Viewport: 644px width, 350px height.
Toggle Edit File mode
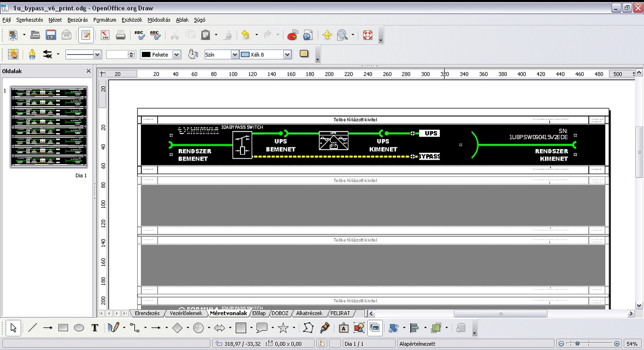[x=86, y=35]
